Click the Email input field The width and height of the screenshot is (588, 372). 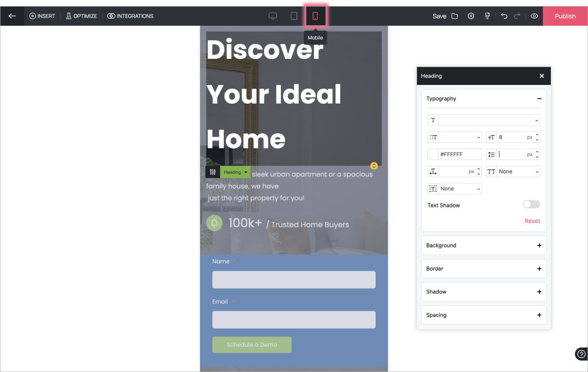(294, 320)
